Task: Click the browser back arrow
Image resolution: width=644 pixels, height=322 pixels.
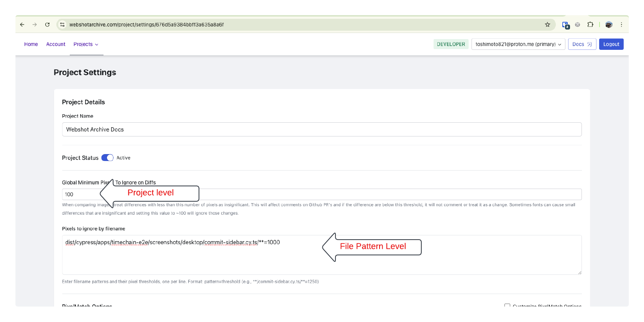Action: click(22, 25)
